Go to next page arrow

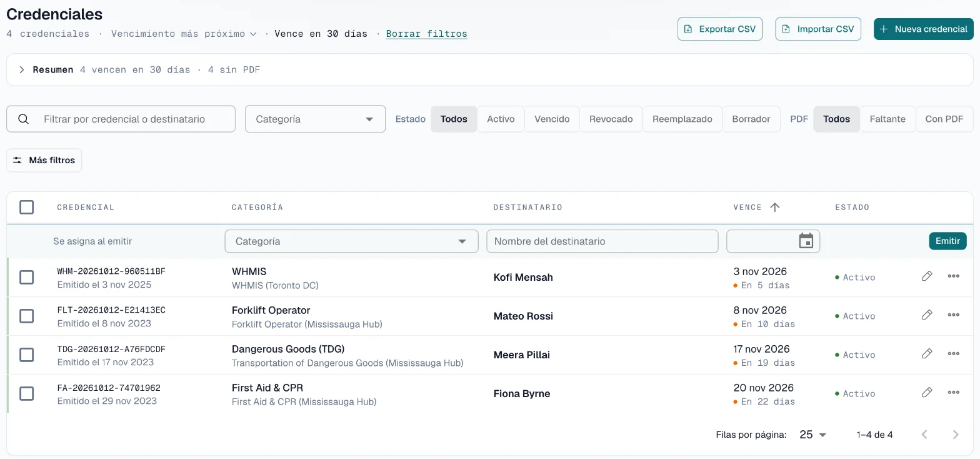(955, 435)
